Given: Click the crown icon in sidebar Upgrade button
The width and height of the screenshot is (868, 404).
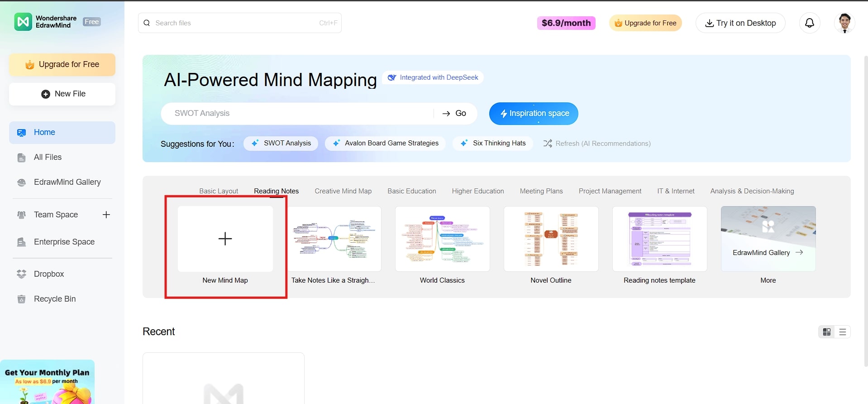Looking at the screenshot, I should (x=30, y=65).
